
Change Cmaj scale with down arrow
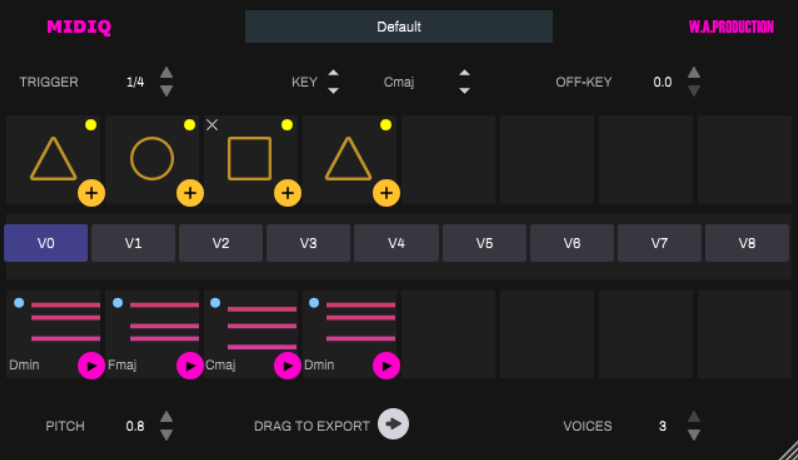(x=464, y=91)
